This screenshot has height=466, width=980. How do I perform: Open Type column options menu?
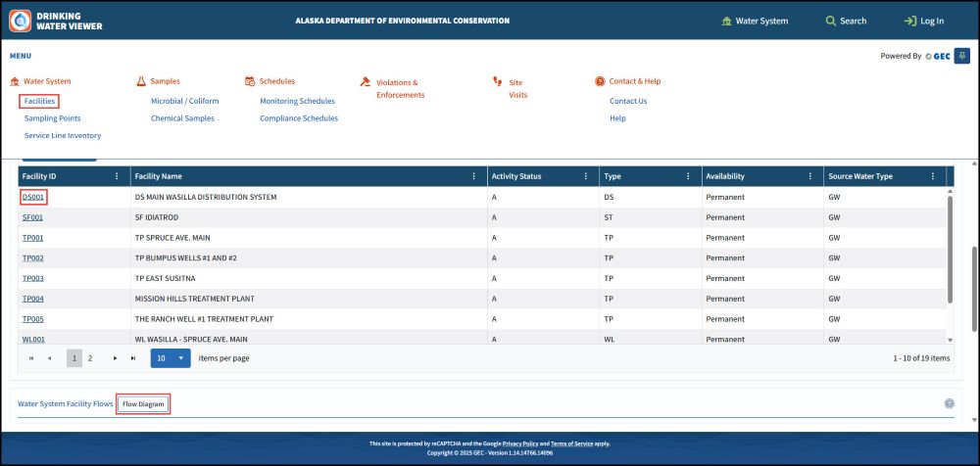coord(687,176)
